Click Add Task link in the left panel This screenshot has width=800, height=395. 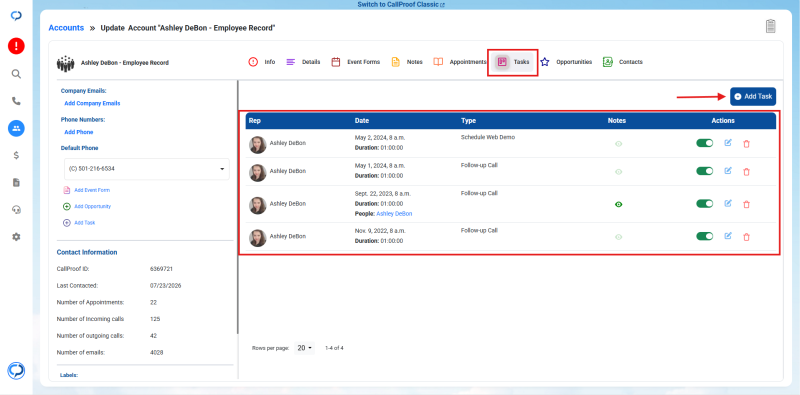(x=79, y=223)
